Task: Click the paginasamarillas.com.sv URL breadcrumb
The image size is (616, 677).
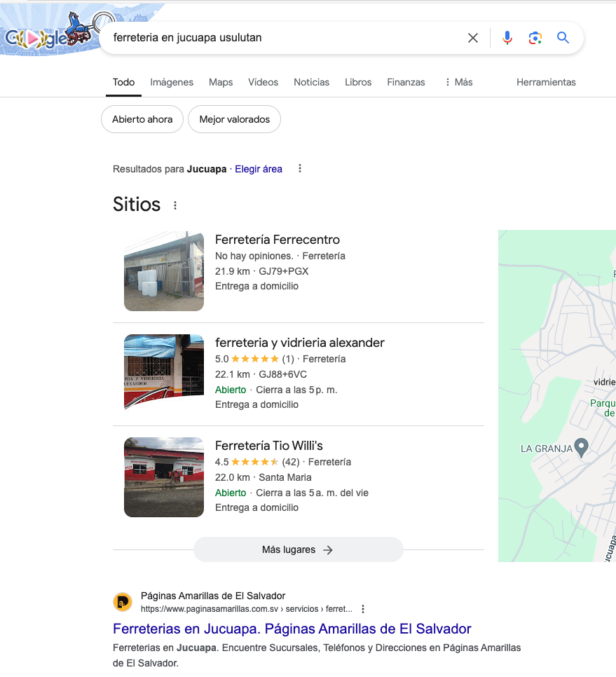Action: coord(246,609)
